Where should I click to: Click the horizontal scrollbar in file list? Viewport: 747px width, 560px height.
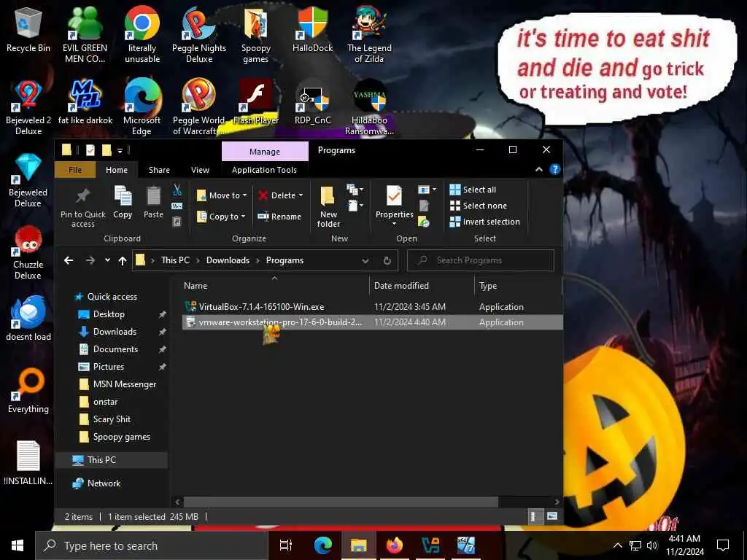(x=341, y=502)
